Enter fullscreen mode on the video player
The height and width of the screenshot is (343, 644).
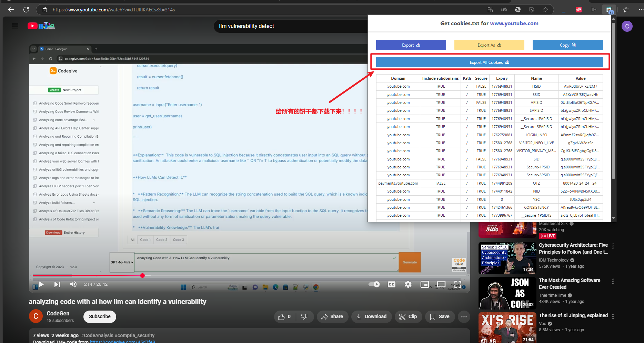click(x=458, y=284)
